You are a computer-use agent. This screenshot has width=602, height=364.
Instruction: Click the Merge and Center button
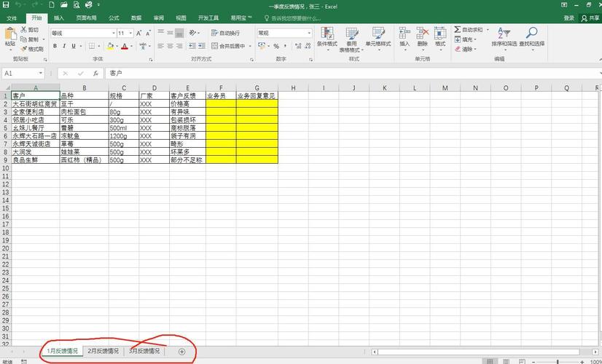point(228,46)
